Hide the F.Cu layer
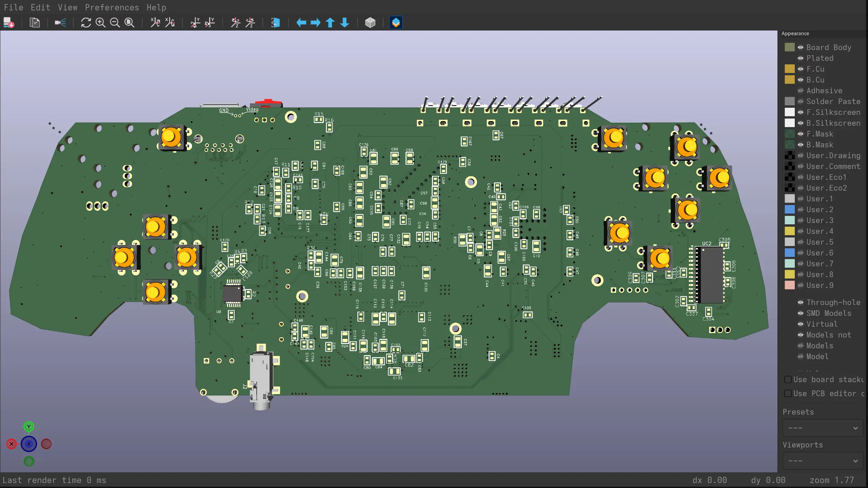 click(801, 69)
